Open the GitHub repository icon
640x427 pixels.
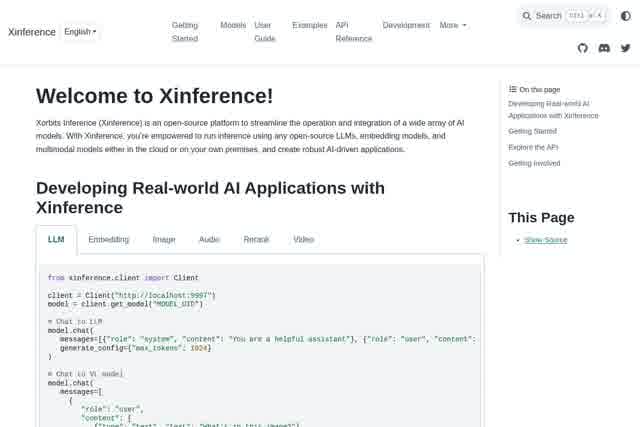[x=582, y=48]
